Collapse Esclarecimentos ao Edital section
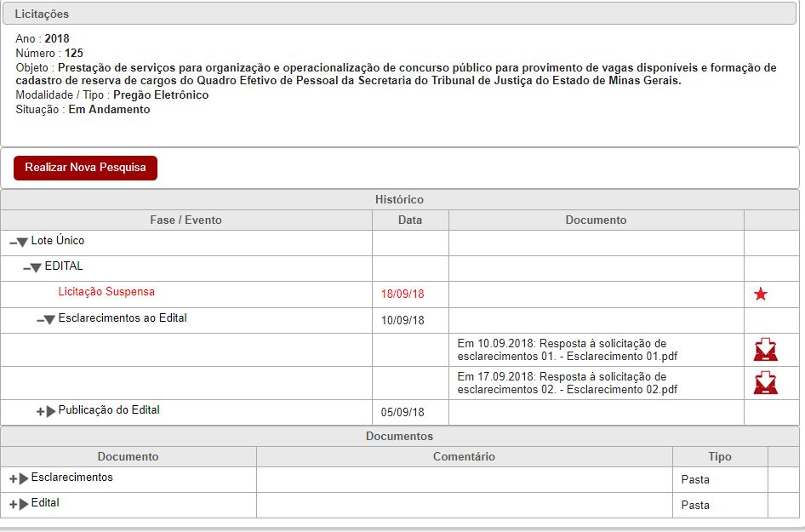This screenshot has width=805, height=532. [46, 320]
